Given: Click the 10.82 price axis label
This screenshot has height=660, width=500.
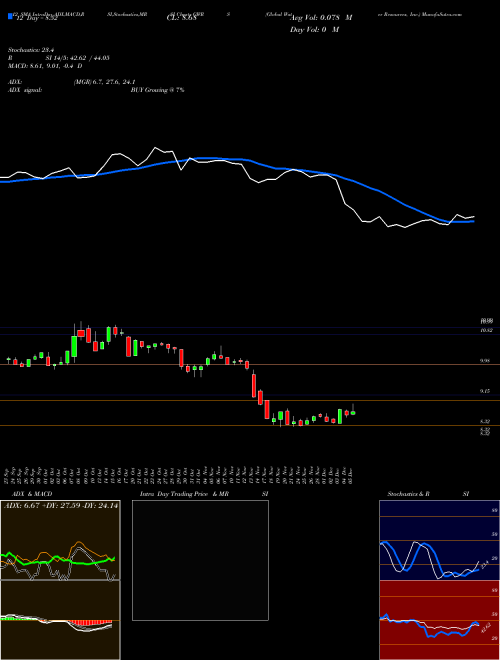Looking at the screenshot, I should point(487,330).
